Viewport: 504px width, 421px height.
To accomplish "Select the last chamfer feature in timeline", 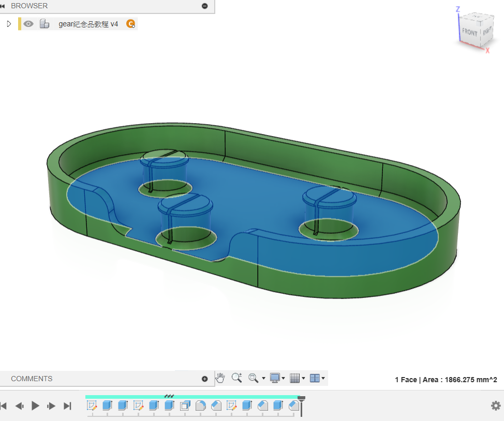I will [294, 405].
